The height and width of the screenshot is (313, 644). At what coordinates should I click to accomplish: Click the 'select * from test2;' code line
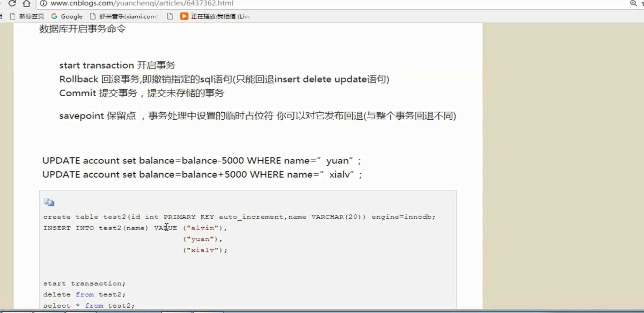point(89,306)
